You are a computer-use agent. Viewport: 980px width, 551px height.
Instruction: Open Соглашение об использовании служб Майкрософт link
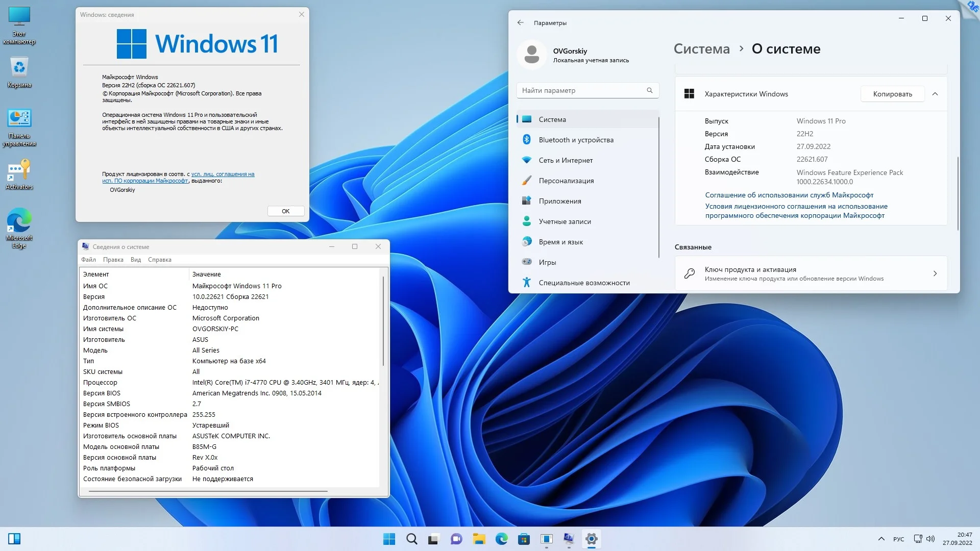coord(789,195)
